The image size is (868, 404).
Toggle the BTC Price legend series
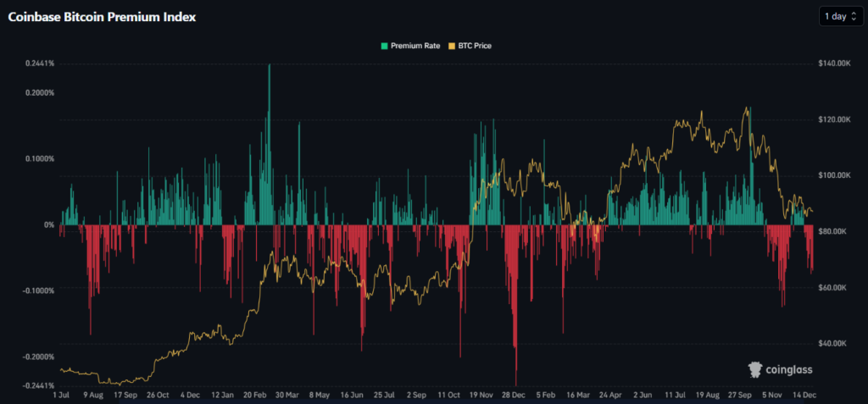pyautogui.click(x=468, y=46)
